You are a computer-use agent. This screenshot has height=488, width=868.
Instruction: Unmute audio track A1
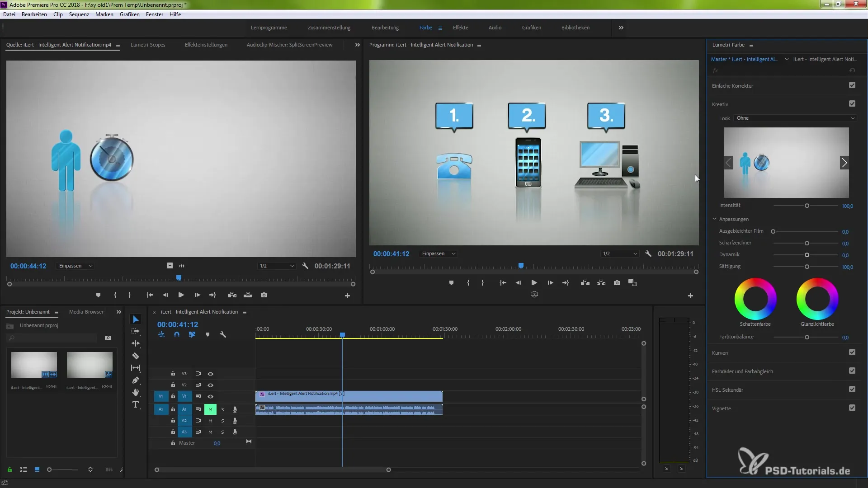point(210,410)
